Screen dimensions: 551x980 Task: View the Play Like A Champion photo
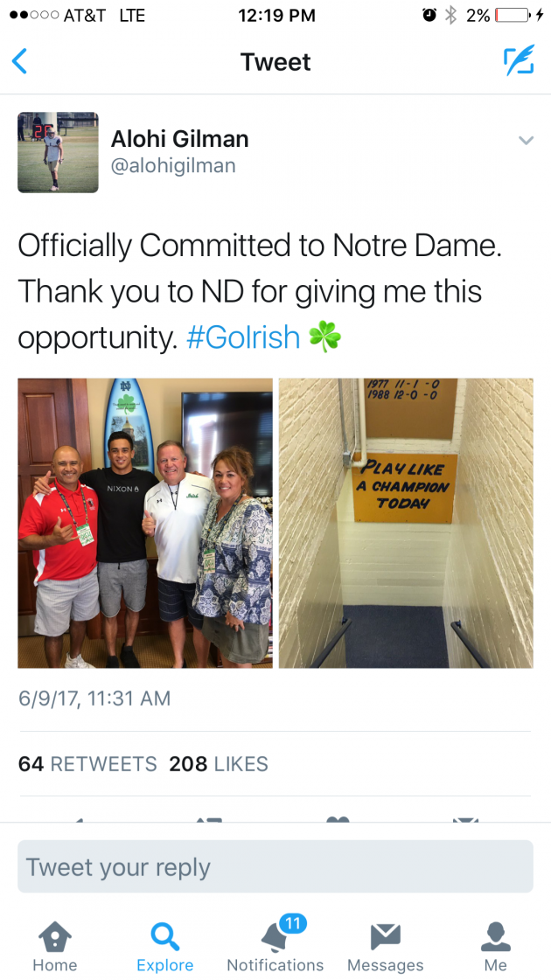tap(406, 523)
